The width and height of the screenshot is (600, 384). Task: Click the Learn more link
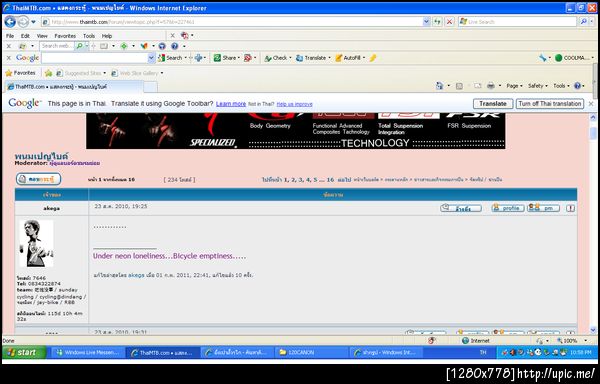231,104
